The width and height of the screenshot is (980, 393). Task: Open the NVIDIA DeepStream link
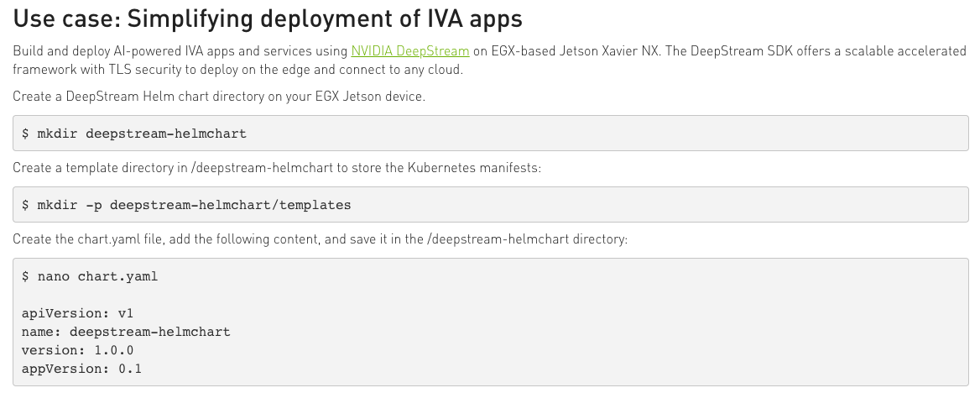pos(410,50)
